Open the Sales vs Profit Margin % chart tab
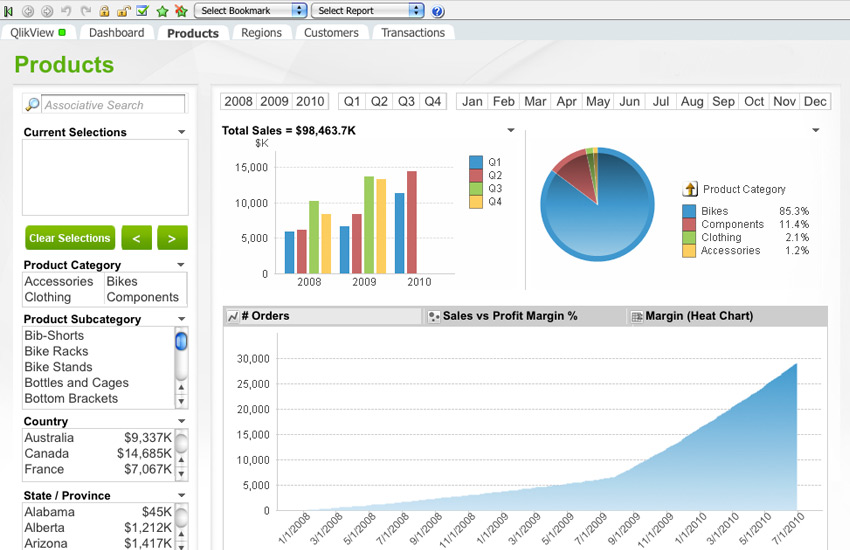This screenshot has width=850, height=550. [x=510, y=316]
